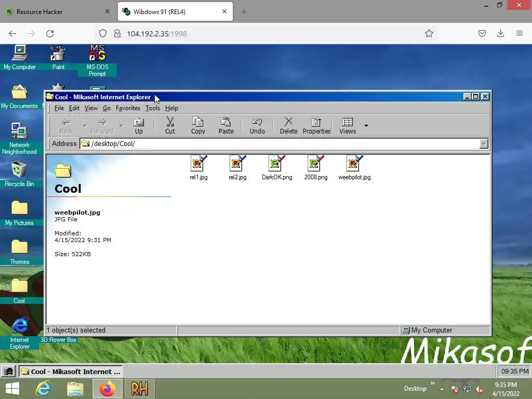Click Save to Pocket icon

[482, 33]
